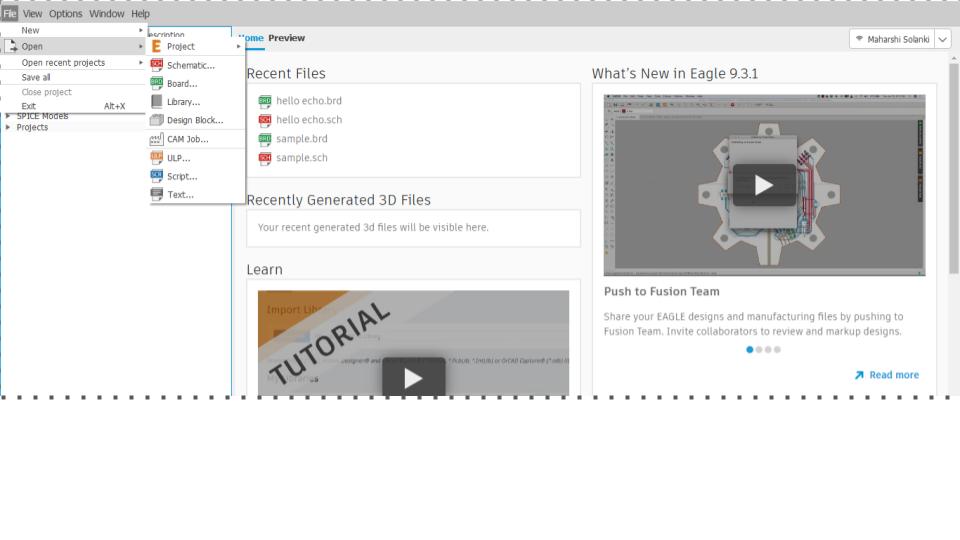Open the Help menu

click(140, 13)
